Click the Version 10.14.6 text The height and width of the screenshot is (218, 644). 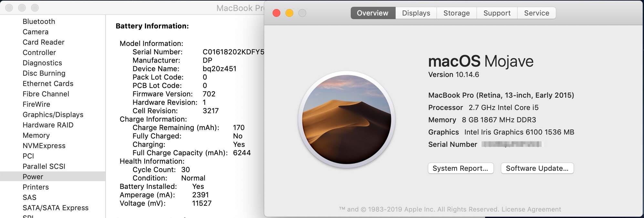pyautogui.click(x=453, y=74)
